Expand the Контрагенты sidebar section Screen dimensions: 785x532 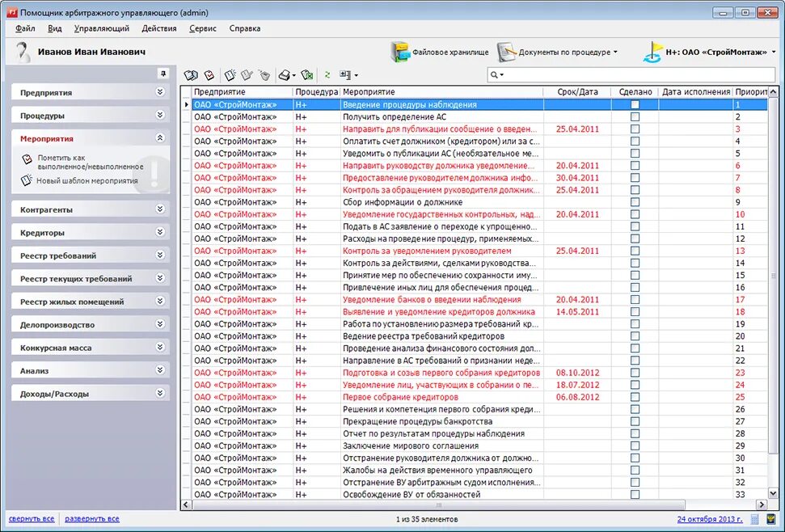[x=160, y=209]
